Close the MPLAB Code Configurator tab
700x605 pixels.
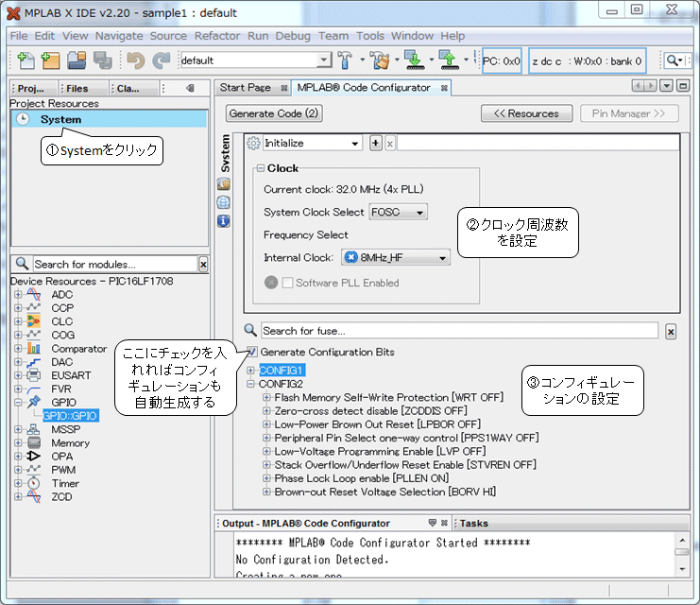point(444,88)
